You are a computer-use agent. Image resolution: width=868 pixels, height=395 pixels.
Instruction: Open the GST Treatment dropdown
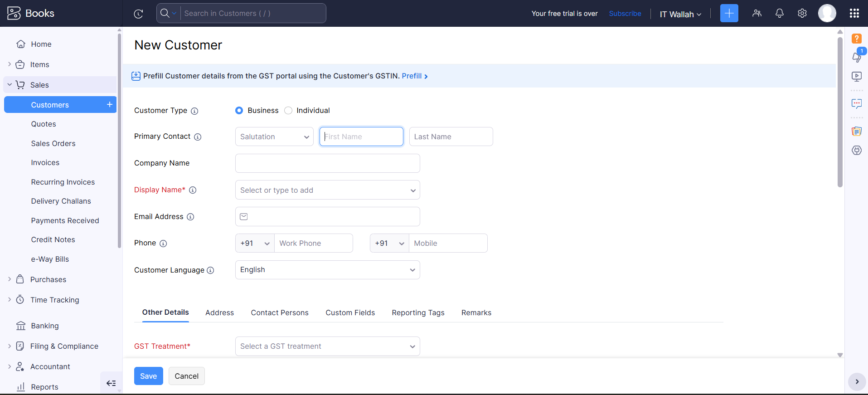pyautogui.click(x=328, y=346)
